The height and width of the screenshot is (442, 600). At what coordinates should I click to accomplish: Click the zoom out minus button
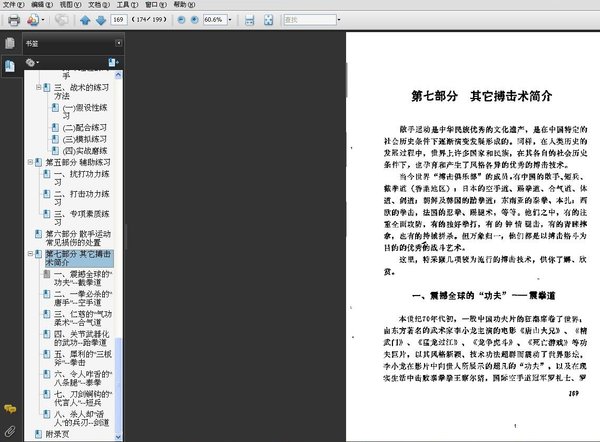pos(181,20)
